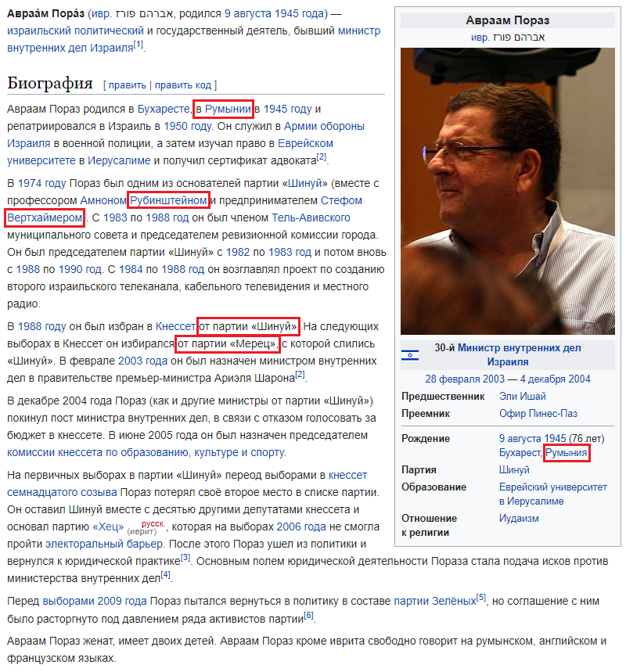The width and height of the screenshot is (626, 672).
Task: Open the Офир Пинес-Паз successor link
Action: click(538, 413)
